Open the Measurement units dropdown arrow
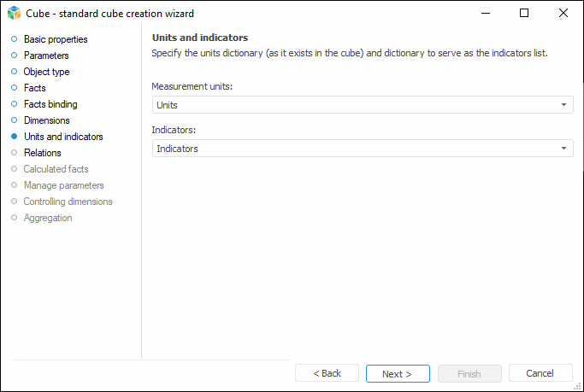 click(564, 105)
